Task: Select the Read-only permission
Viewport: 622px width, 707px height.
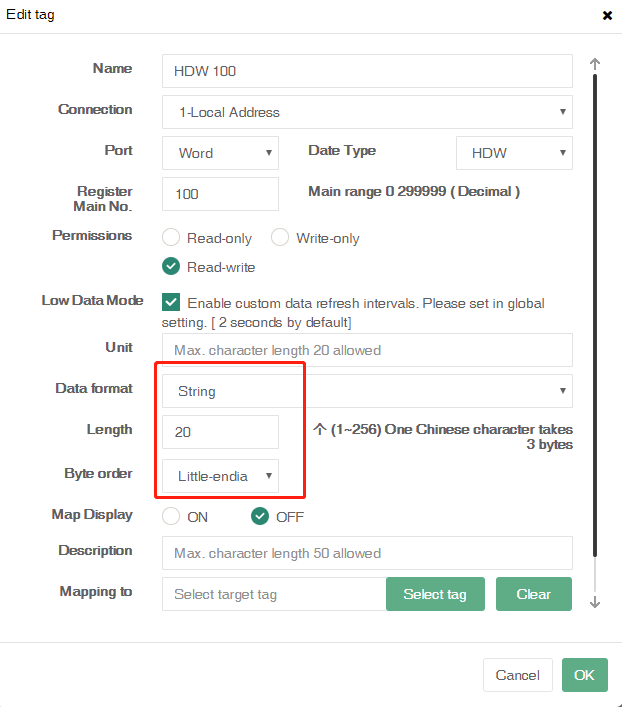Action: (x=171, y=238)
